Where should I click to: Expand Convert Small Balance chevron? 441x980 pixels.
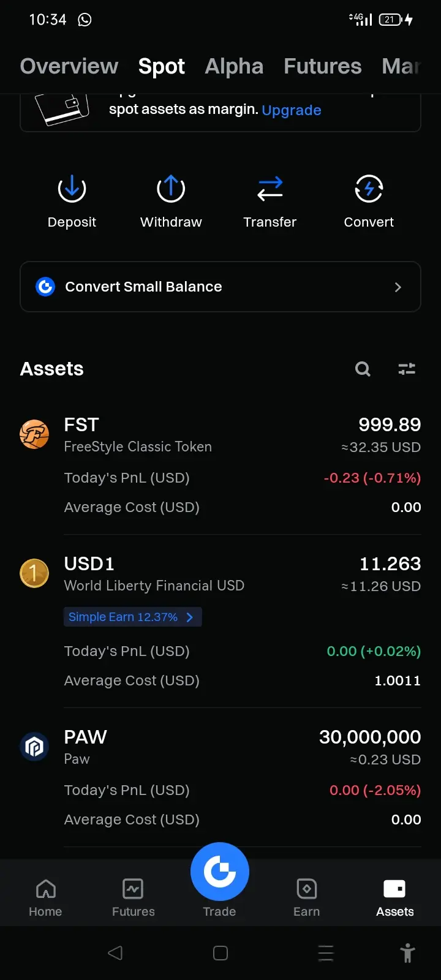click(398, 287)
